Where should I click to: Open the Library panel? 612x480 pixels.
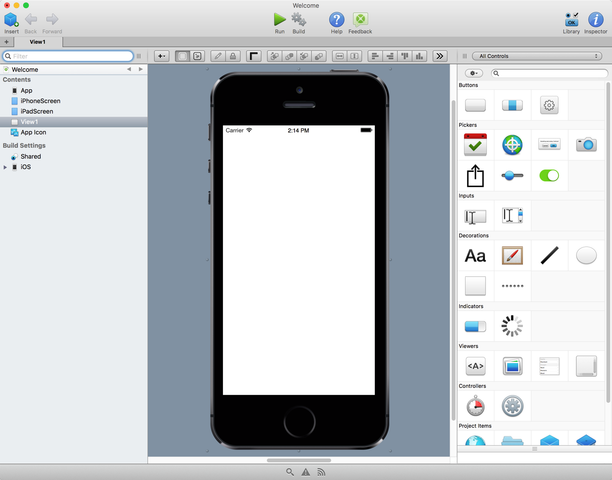[571, 19]
